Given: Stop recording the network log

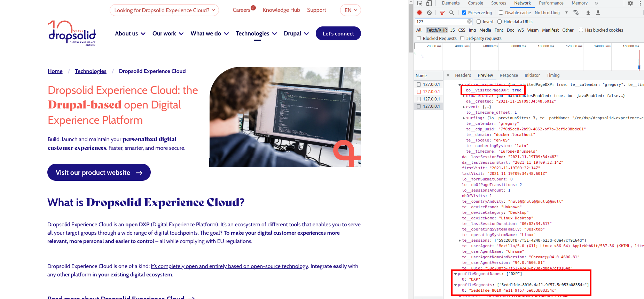Looking at the screenshot, I should (x=419, y=13).
